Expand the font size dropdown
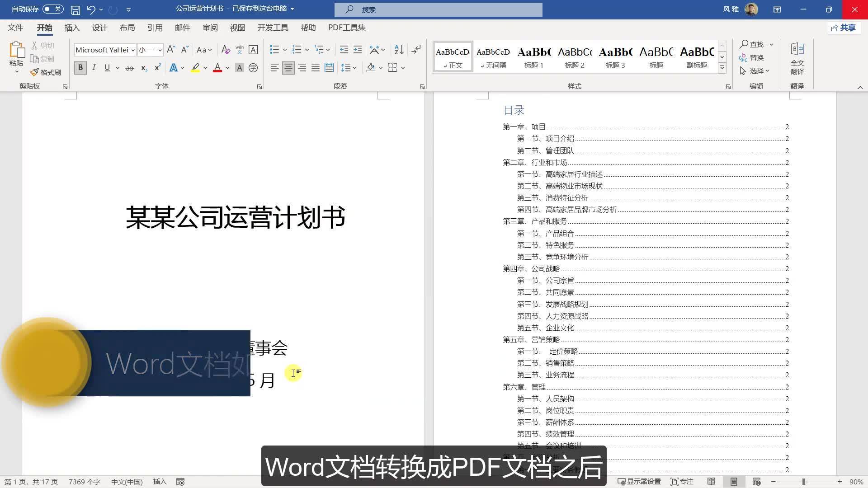 point(160,50)
